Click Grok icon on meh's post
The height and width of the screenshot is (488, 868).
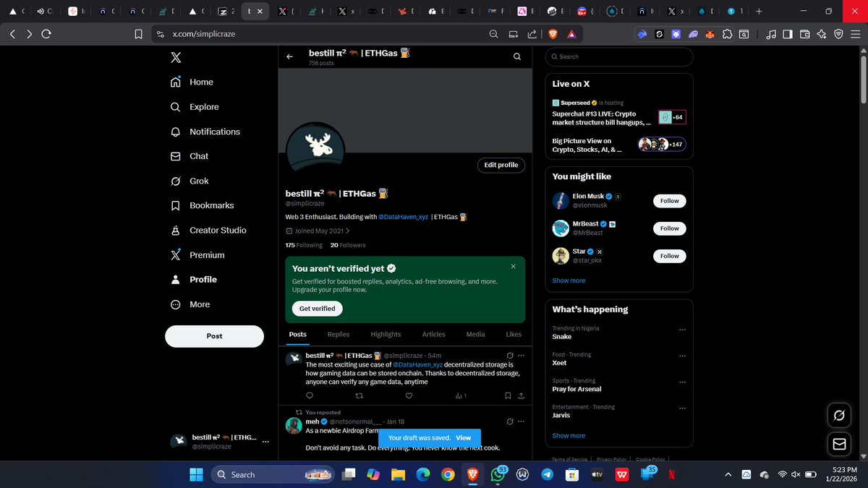coord(510,421)
